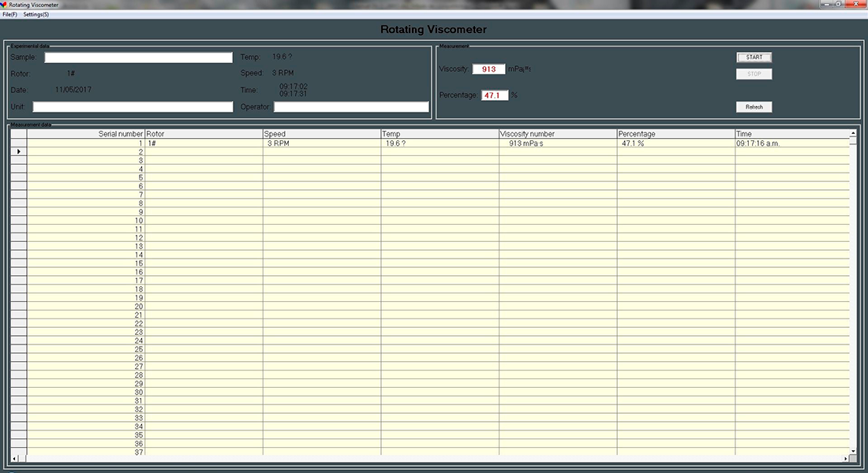Click the vertical scrollbar down arrow
The image size is (868, 473).
853,451
